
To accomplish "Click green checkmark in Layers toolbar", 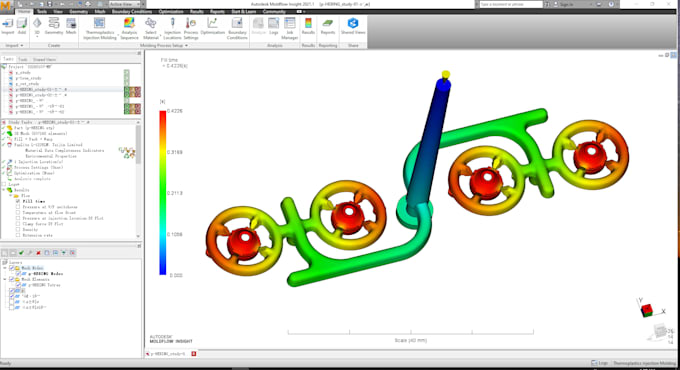I will tap(21, 252).
